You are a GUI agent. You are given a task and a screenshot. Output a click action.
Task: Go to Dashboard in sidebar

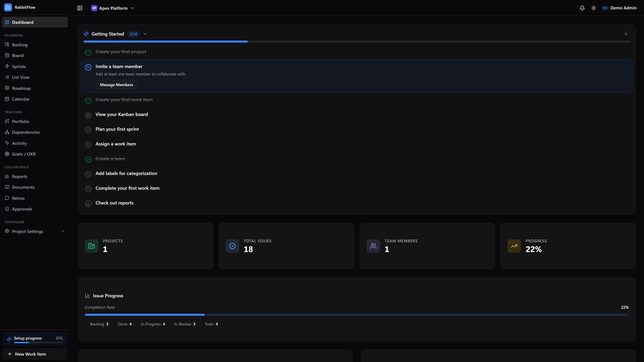[x=35, y=22]
